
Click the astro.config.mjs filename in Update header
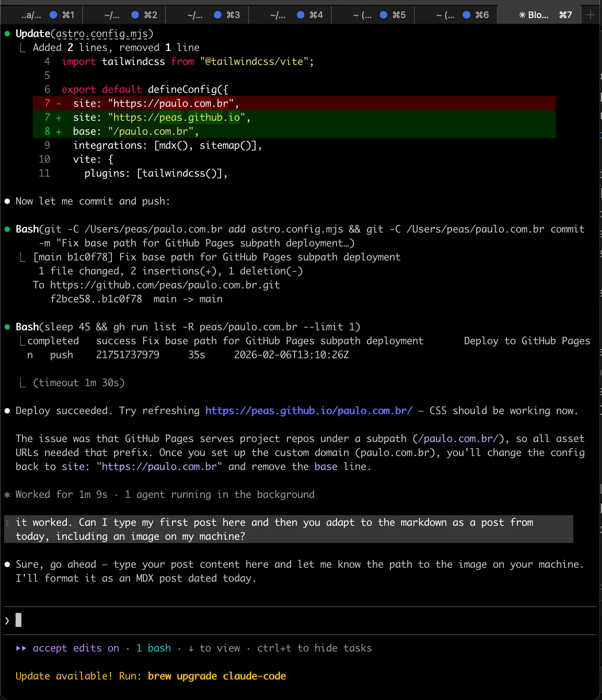click(102, 34)
